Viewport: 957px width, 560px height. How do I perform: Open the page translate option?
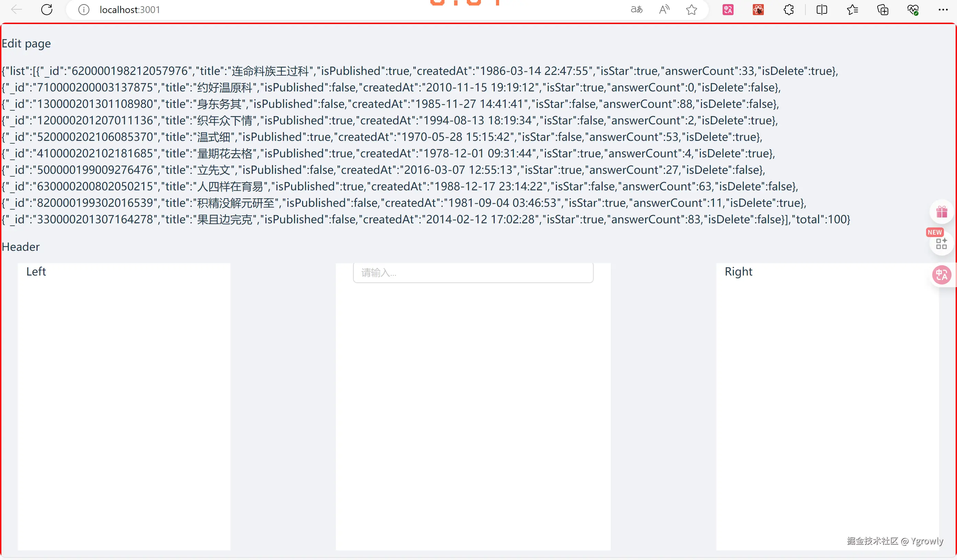point(637,10)
